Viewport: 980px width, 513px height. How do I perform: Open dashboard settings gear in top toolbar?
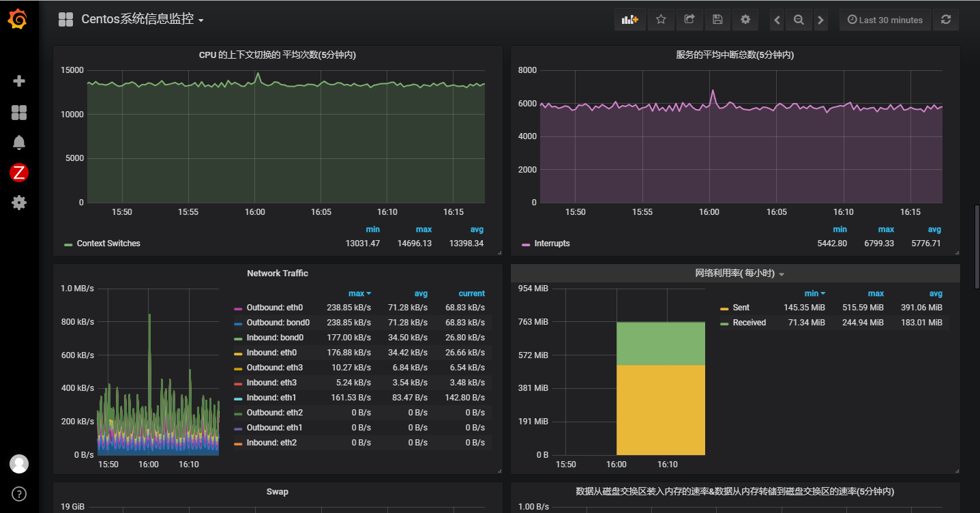pyautogui.click(x=745, y=20)
